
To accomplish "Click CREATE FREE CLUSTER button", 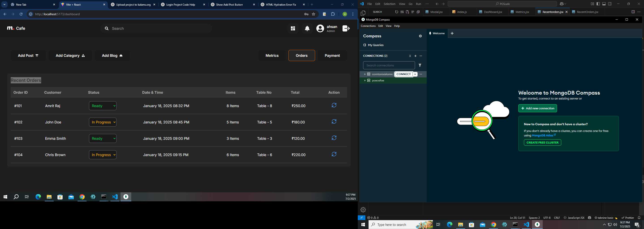I will (542, 142).
